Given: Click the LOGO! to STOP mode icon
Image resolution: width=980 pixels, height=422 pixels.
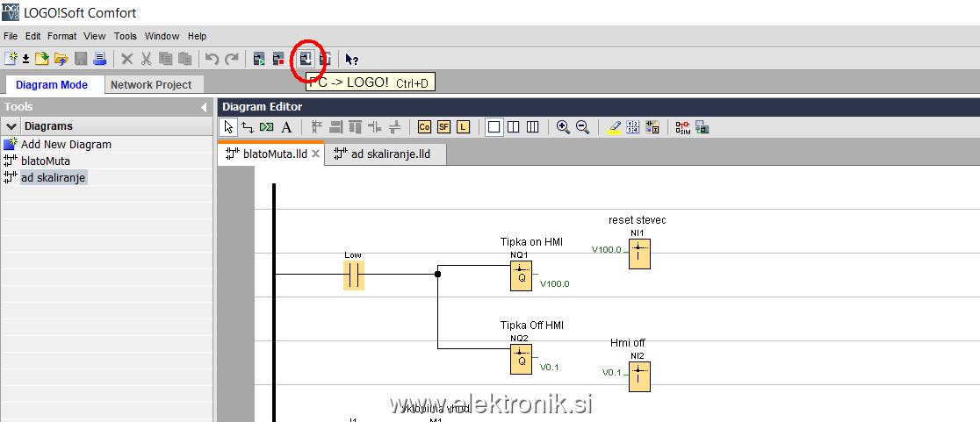Looking at the screenshot, I should point(278,59).
